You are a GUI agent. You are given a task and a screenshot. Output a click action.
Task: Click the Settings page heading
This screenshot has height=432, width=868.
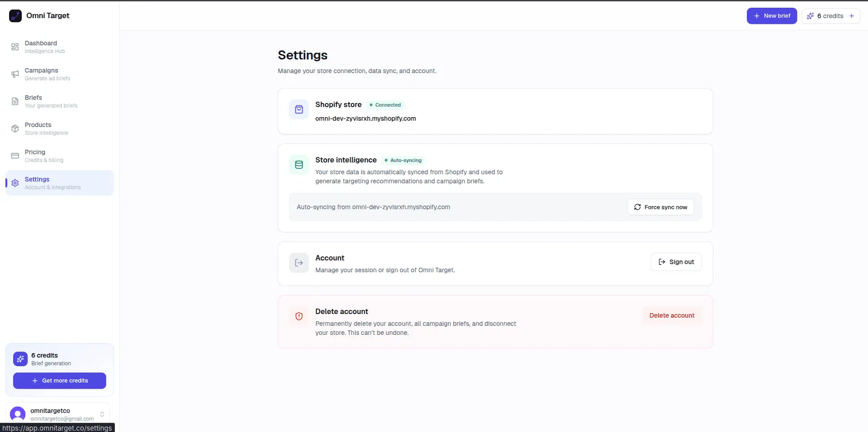tap(303, 55)
